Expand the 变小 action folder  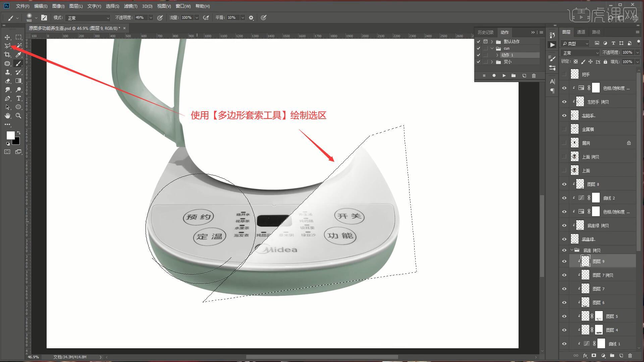pyautogui.click(x=492, y=62)
